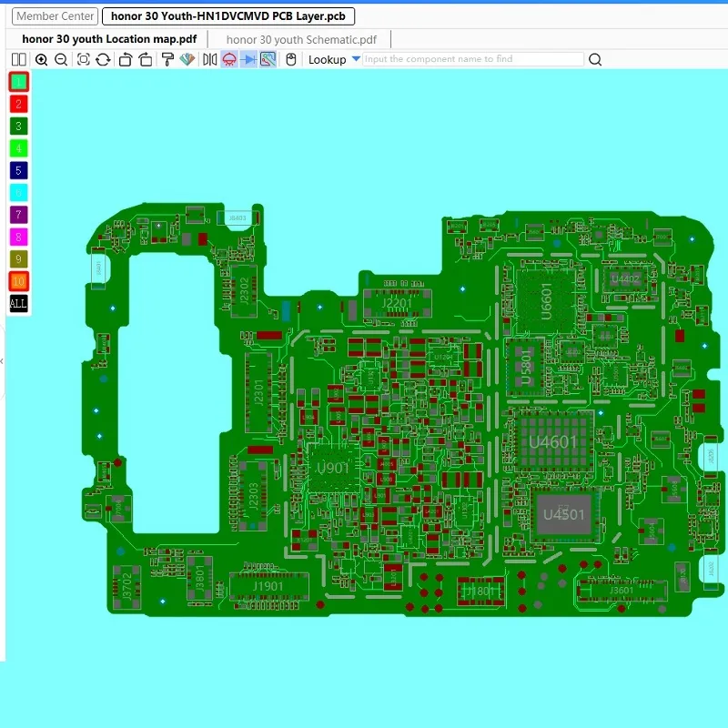Select component U4402 on the board
The image size is (728, 728).
625,279
